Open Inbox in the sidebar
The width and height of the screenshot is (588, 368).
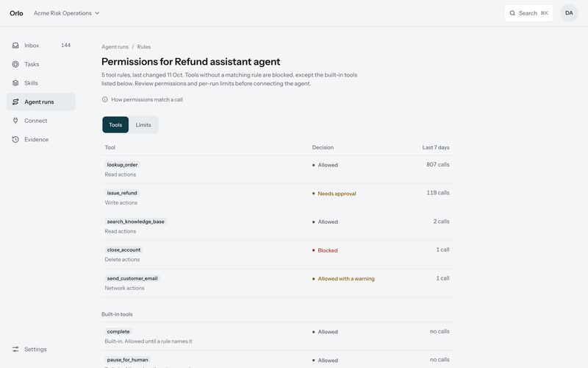coord(41,46)
